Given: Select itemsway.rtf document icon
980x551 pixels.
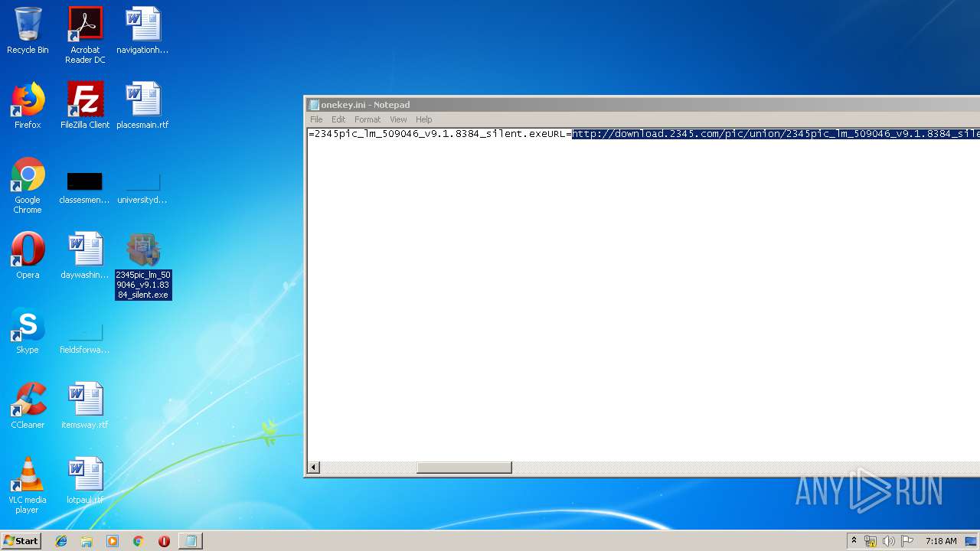Looking at the screenshot, I should click(x=85, y=406).
